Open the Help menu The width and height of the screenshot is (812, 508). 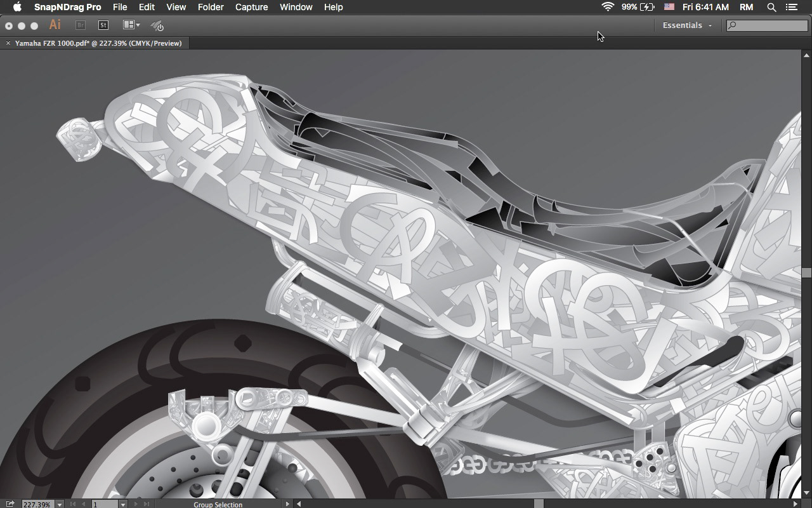click(333, 7)
